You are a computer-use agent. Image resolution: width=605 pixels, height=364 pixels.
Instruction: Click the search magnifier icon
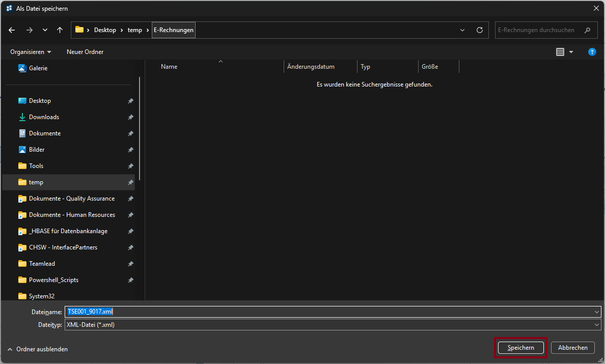tap(588, 30)
